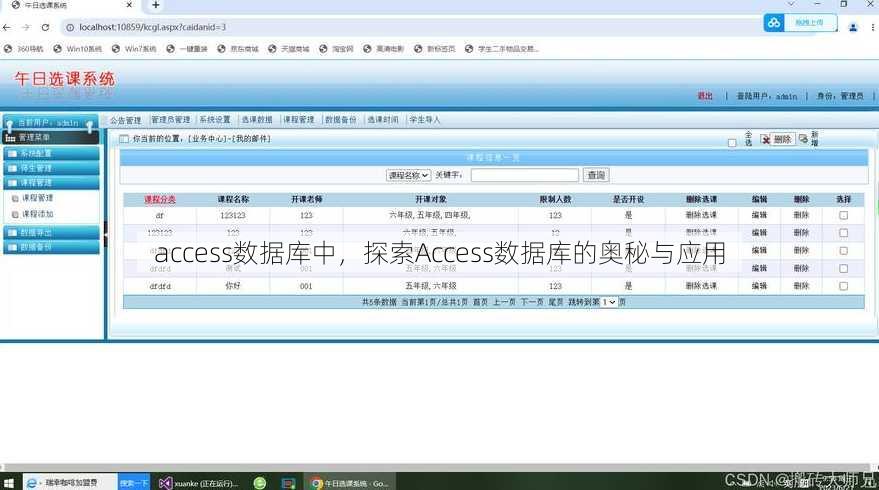
Task: Click 删除 link in row df 123123
Action: coord(801,215)
